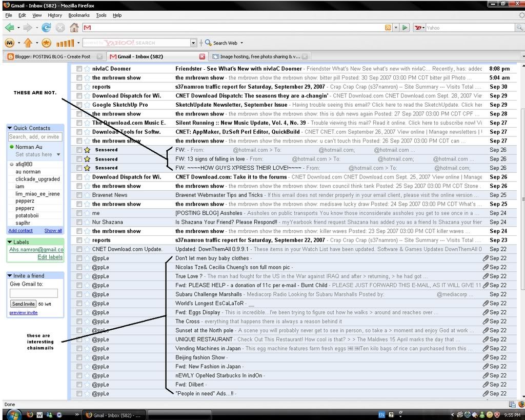Open Word from the quick launch bar
Screen dimensions: 525x420
click(39, 415)
